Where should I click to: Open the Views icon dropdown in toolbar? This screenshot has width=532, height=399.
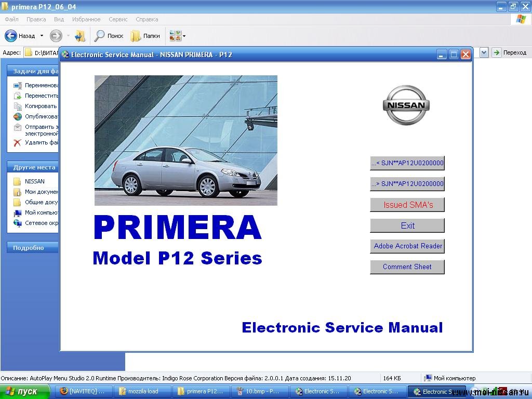pos(177,36)
